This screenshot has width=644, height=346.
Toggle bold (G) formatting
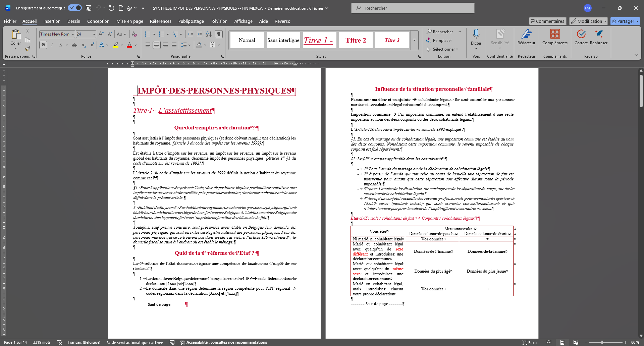(43, 45)
